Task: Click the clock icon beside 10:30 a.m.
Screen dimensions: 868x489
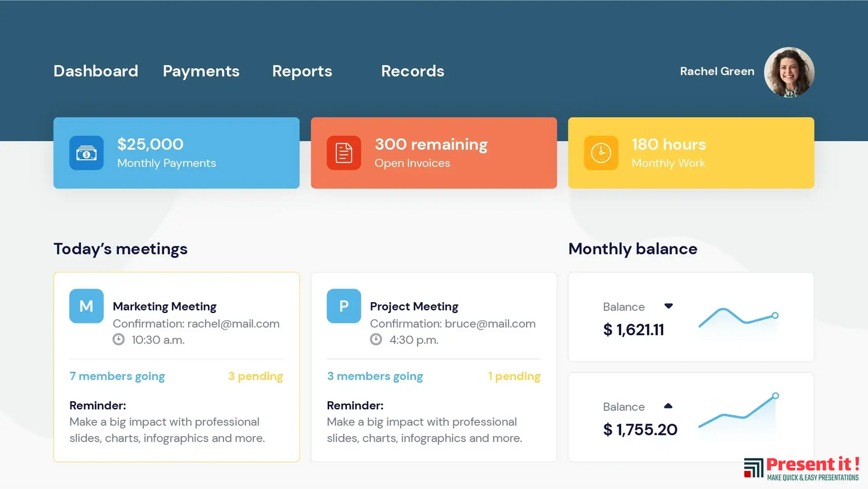Action: [119, 339]
